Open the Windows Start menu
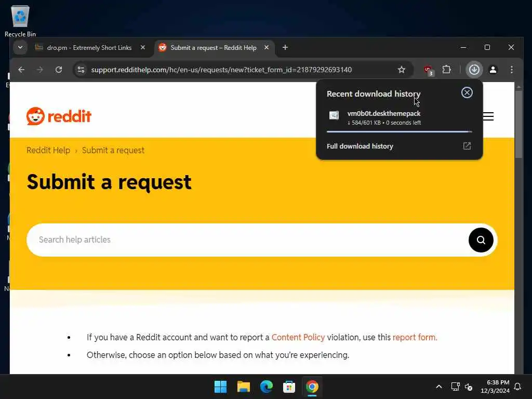 pos(220,387)
